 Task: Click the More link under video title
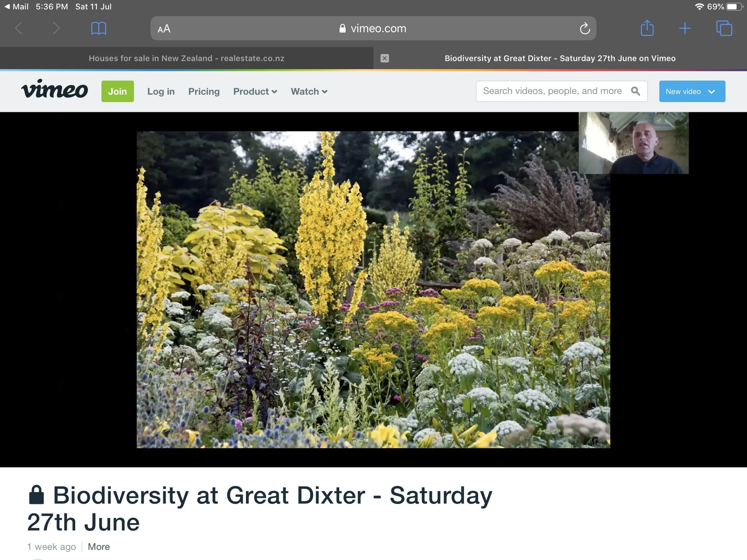(99, 547)
